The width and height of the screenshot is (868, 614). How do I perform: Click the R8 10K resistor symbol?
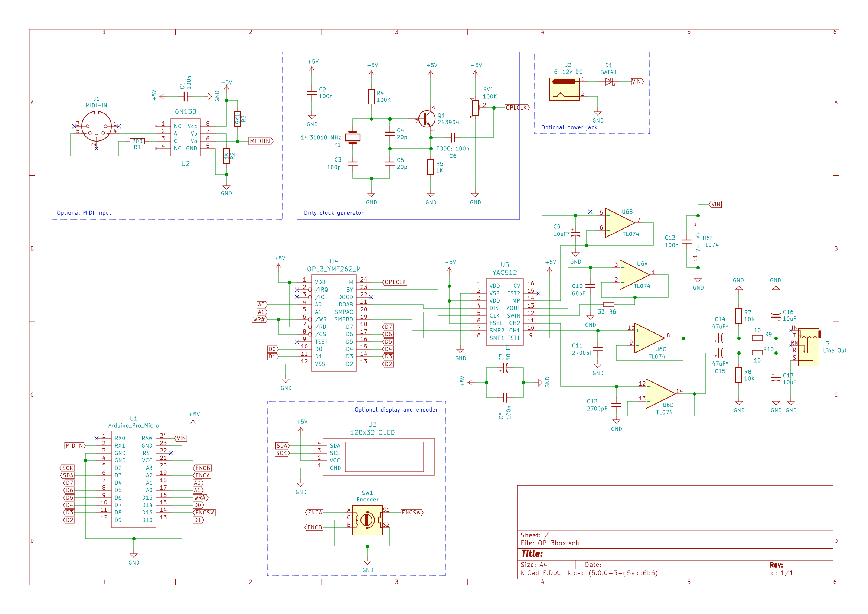tap(739, 375)
